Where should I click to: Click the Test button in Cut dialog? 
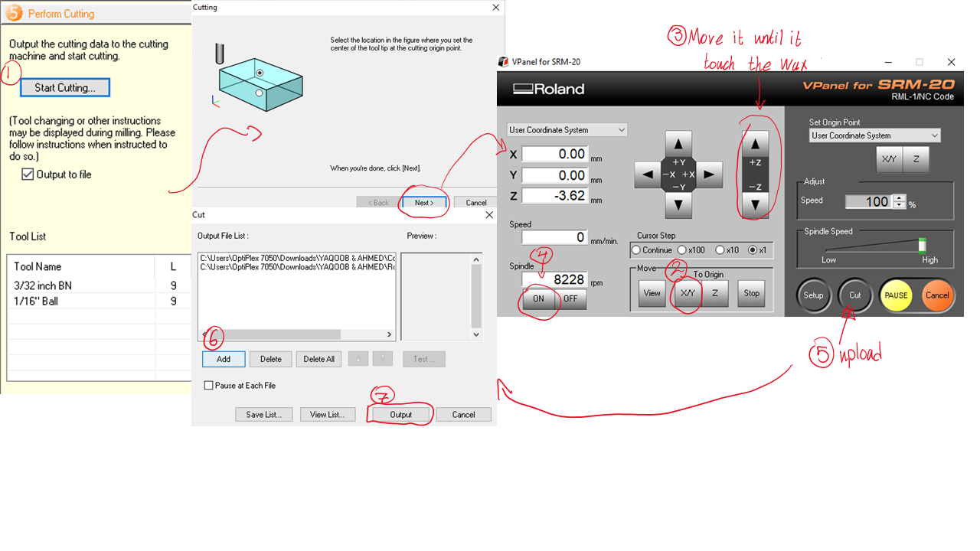point(424,359)
